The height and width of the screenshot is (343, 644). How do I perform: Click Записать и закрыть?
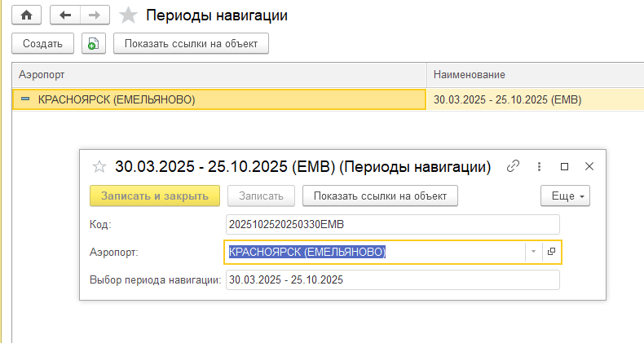pos(155,196)
